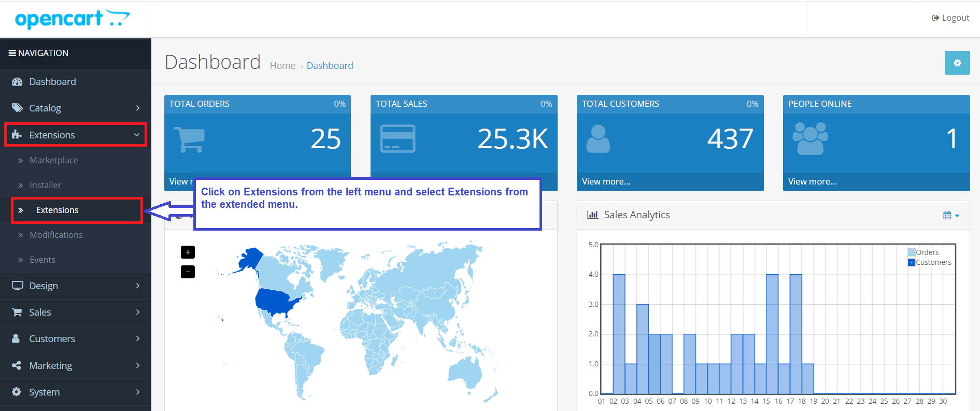
Task: Click the NAVIGATION header text
Action: point(43,53)
